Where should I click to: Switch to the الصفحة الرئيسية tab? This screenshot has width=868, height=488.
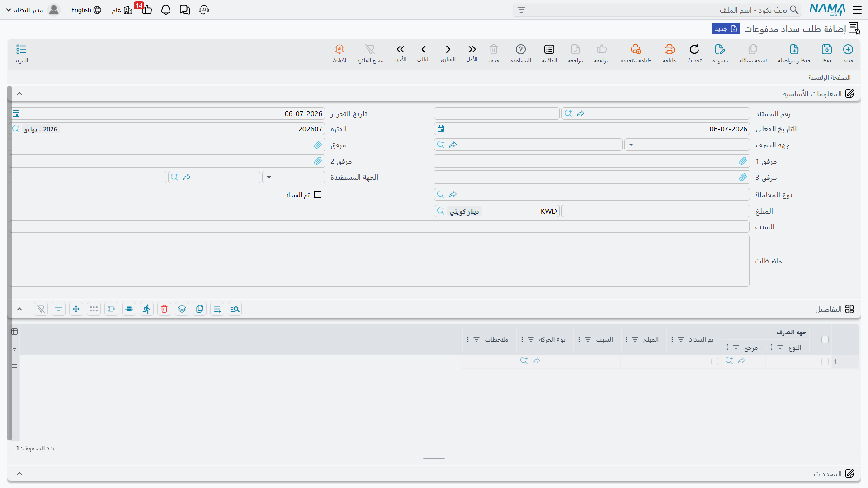pyautogui.click(x=830, y=78)
